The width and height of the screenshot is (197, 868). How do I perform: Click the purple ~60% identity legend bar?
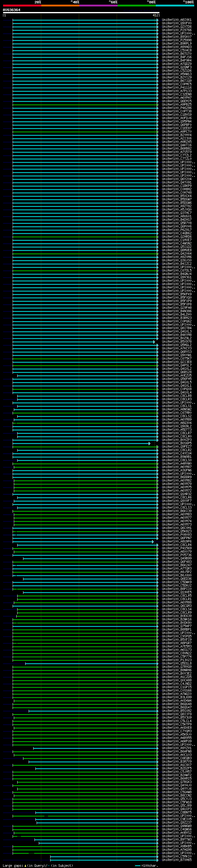[x=98, y=6]
